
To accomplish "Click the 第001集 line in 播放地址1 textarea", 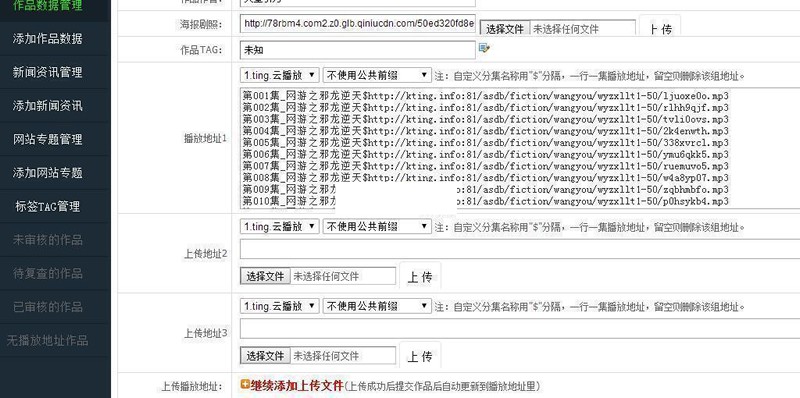I will click(486, 96).
